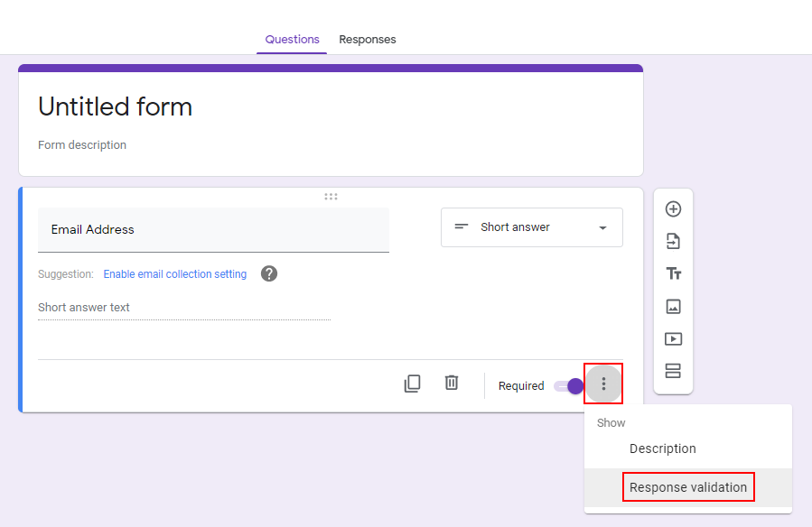
Task: Click the Short answer text placeholder
Action: click(84, 307)
